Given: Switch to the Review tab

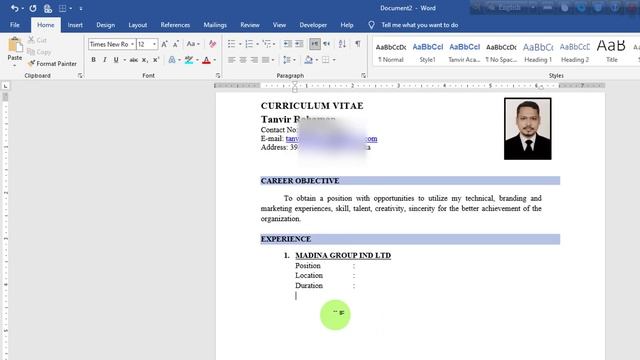Looking at the screenshot, I should pos(250,25).
